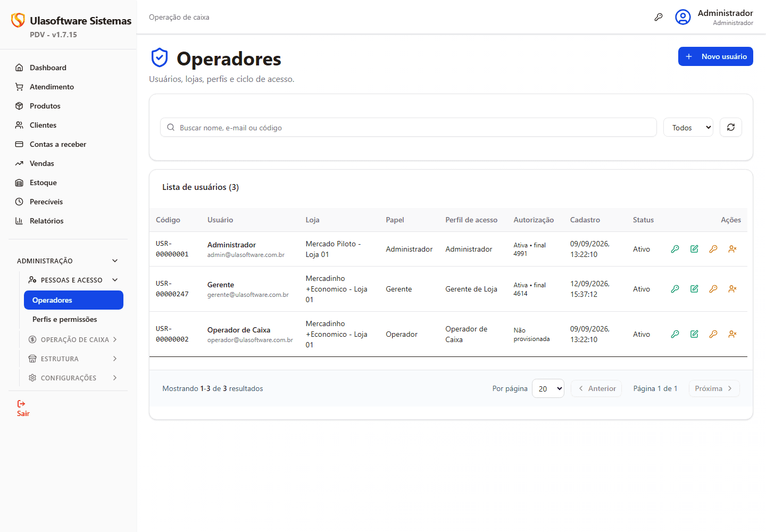Open Dashboard from the sidebar

[68, 68]
